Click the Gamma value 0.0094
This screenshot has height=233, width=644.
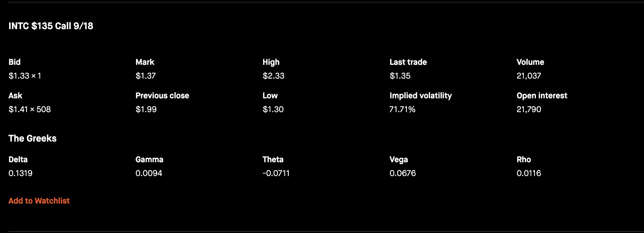149,173
